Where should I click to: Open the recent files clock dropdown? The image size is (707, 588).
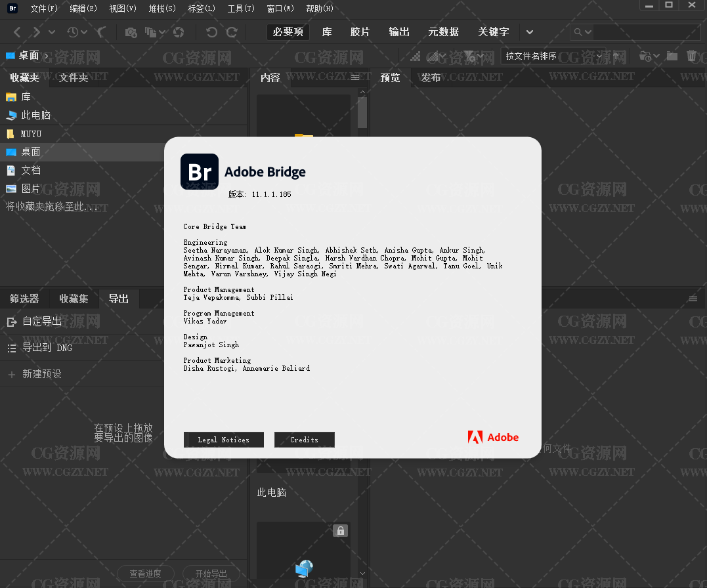pos(75,32)
